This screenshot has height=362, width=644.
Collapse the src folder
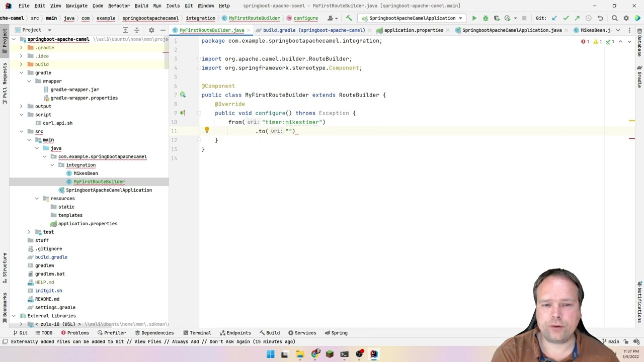click(x=21, y=132)
